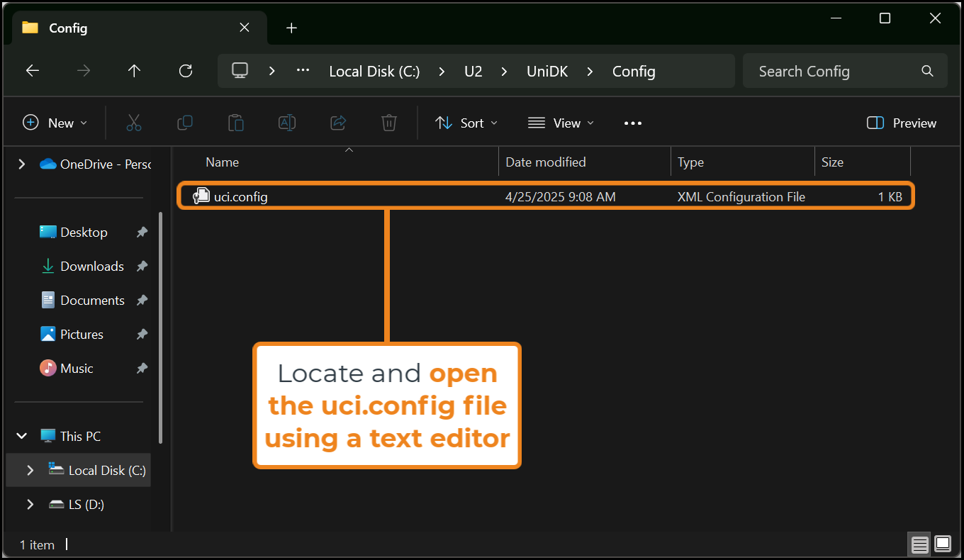
Task: Click the Config breadcrumb
Action: pos(634,71)
